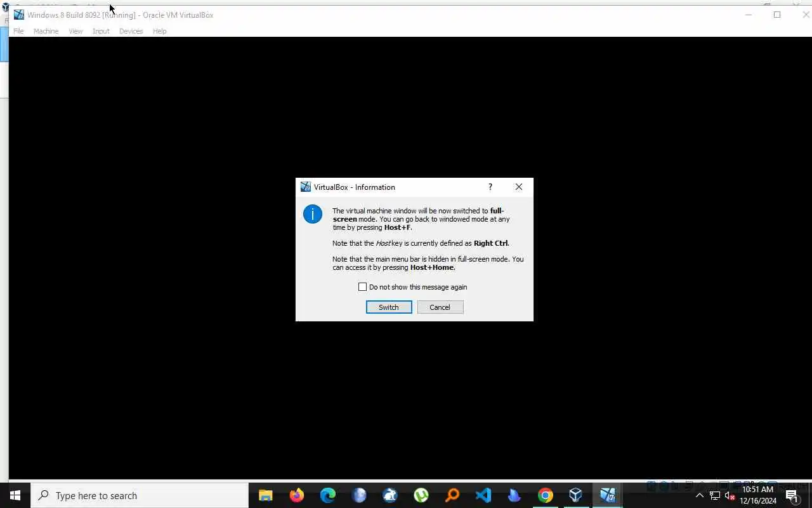812x508 pixels.
Task: Maximize the VirtualBox VM window
Action: point(777,15)
